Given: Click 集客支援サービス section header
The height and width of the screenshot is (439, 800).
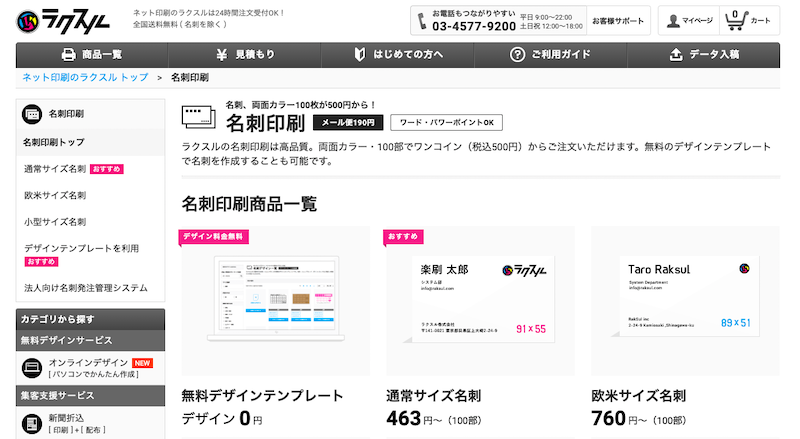Looking at the screenshot, I should (90, 396).
